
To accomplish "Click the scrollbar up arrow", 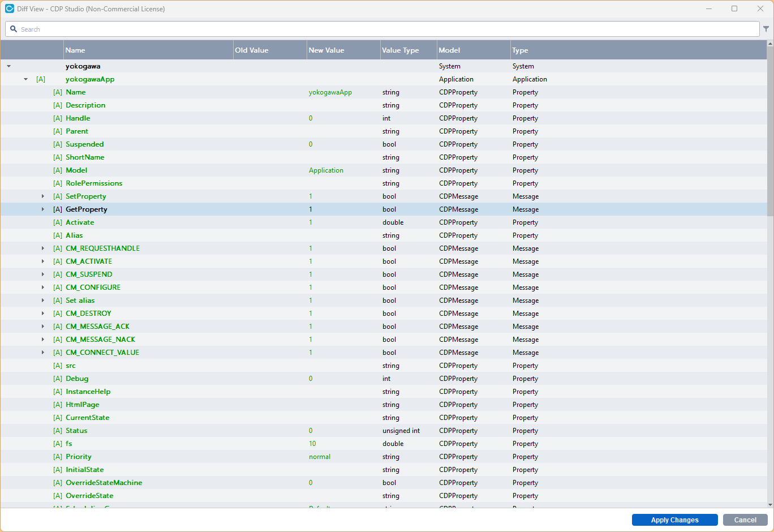I will point(770,43).
